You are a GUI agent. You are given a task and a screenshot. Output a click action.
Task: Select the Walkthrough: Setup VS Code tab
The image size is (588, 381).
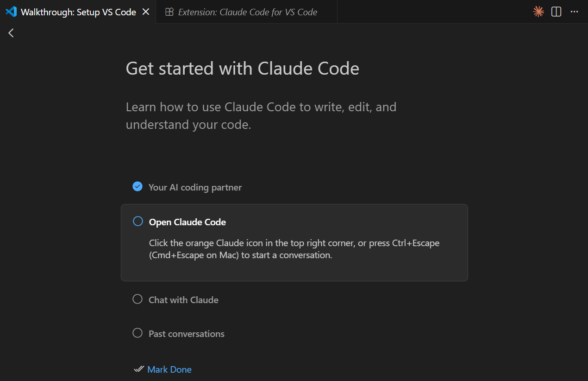click(x=78, y=12)
